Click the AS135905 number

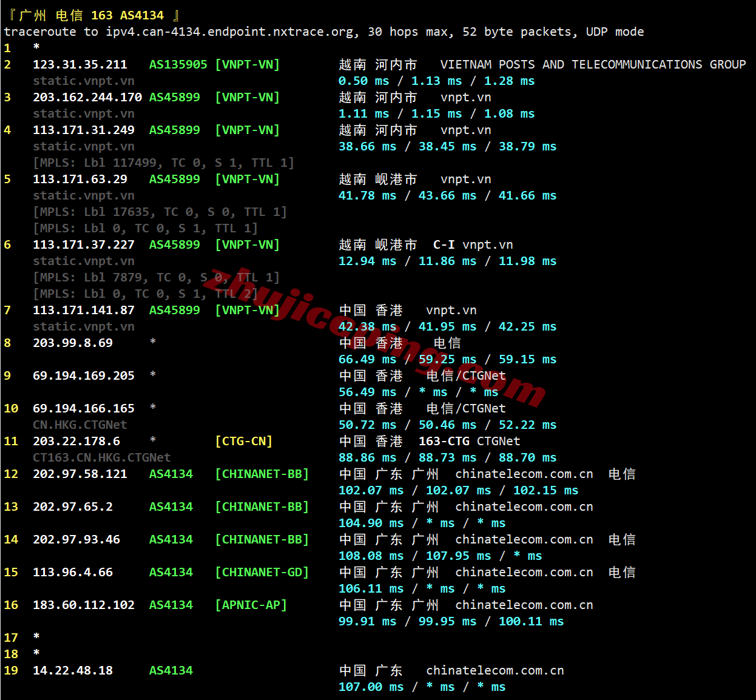(178, 64)
